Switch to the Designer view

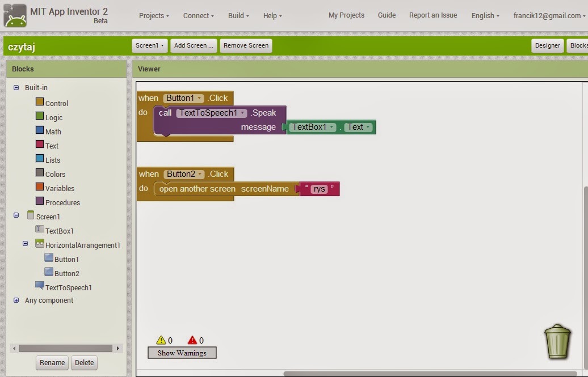547,44
